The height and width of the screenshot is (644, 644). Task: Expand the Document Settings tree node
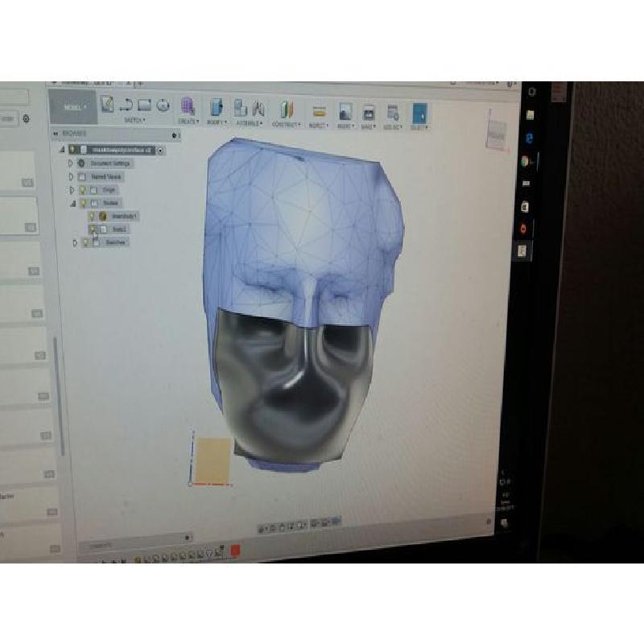tap(71, 163)
